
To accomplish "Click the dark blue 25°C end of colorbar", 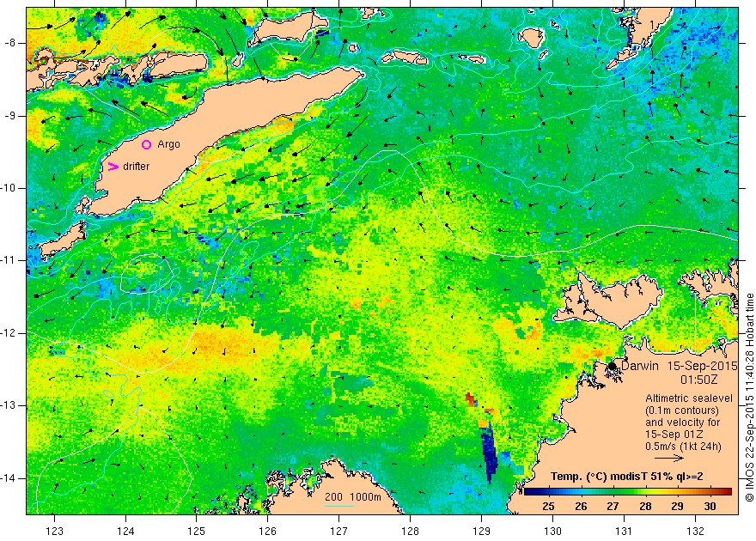I will tap(529, 492).
